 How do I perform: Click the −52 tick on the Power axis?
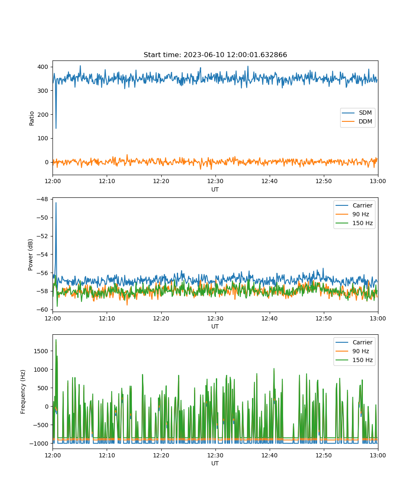tap(42, 236)
